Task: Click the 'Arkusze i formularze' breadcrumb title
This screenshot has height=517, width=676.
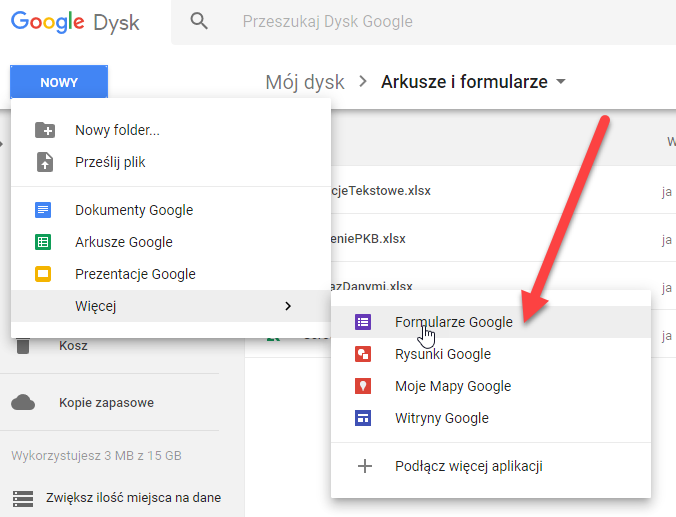Action: coord(464,81)
